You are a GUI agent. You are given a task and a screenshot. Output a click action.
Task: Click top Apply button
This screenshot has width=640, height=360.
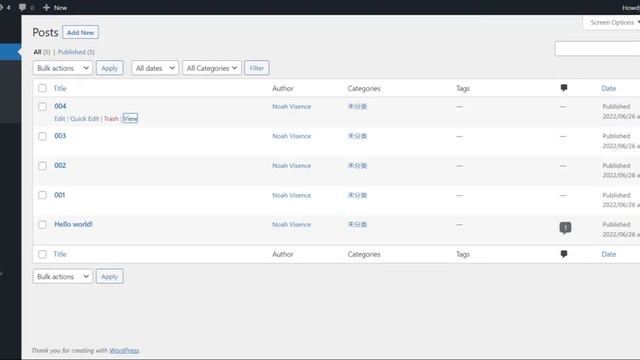(x=109, y=68)
